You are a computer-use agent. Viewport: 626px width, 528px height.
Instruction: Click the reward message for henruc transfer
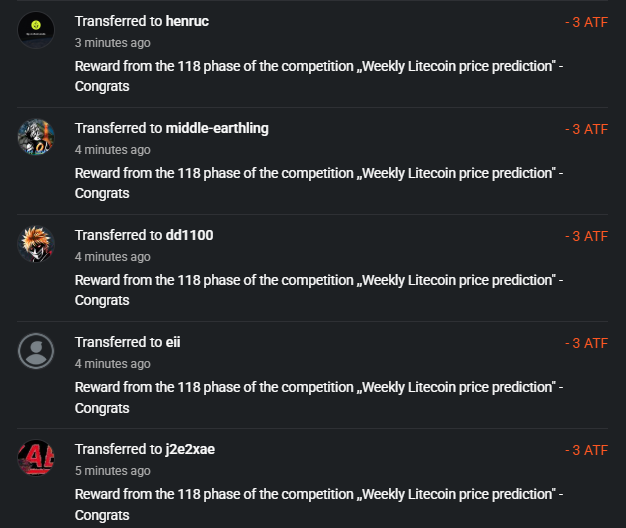click(x=319, y=76)
